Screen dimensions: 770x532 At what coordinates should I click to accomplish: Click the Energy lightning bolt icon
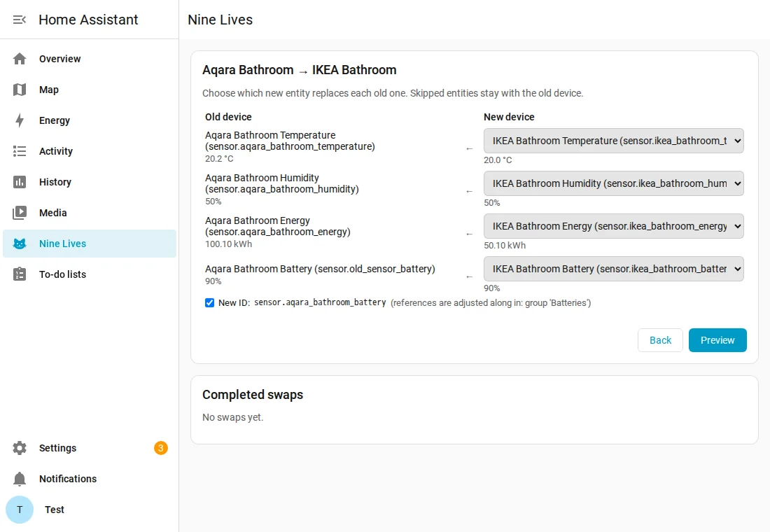pos(19,120)
